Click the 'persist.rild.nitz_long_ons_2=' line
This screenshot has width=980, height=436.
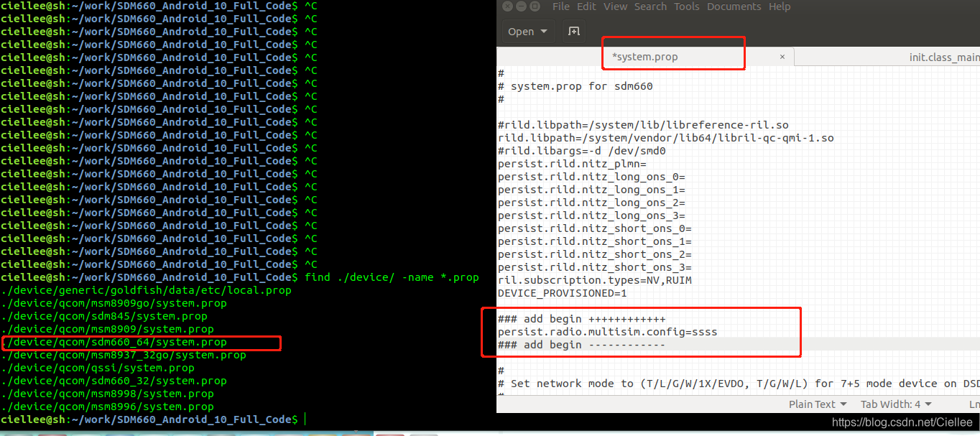point(591,203)
